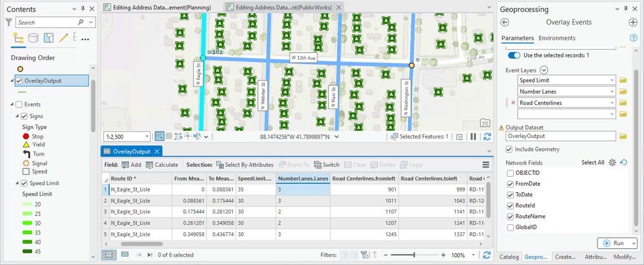Uncheck Include Geometry checkbox

(509, 149)
